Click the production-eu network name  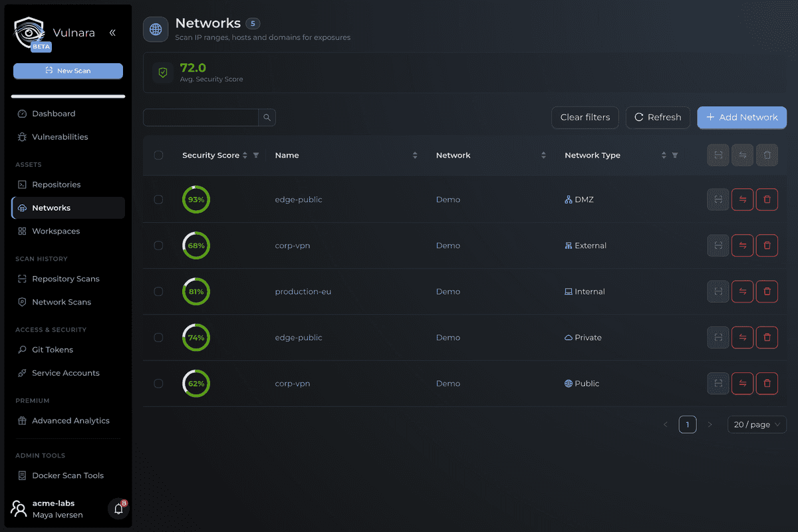(x=303, y=291)
